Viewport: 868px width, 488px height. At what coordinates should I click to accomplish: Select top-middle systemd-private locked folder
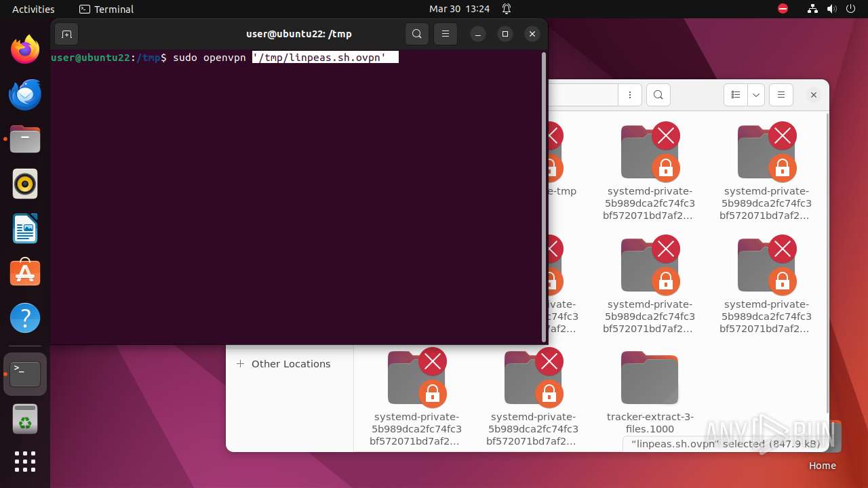coord(650,171)
